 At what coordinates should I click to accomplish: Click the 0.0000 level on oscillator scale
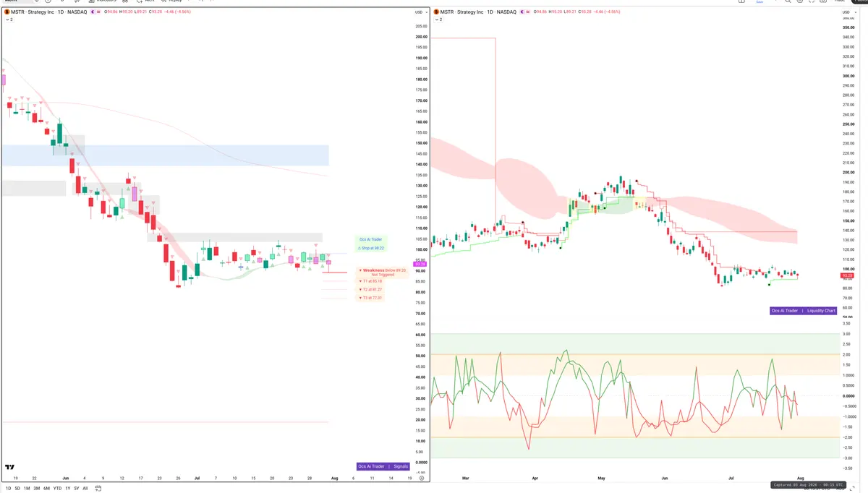848,396
